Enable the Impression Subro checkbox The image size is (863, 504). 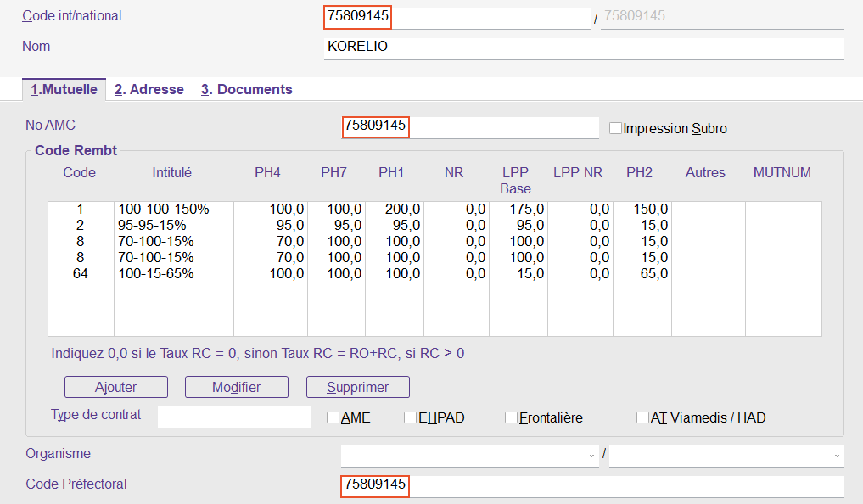click(616, 128)
